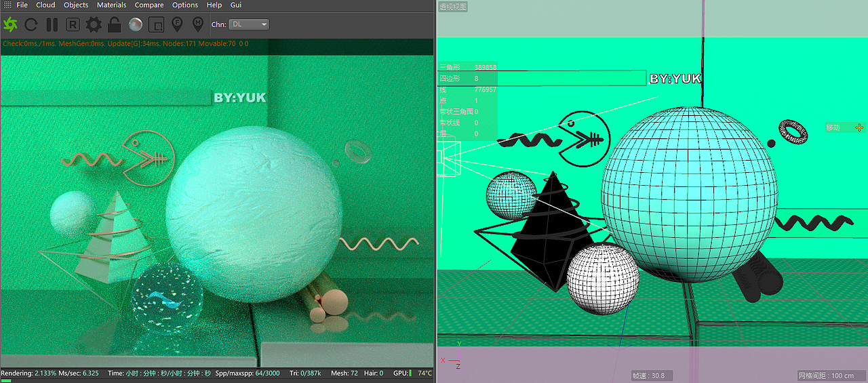Click the Rendering 2.133% status text
Screen dimensions: 868x383
[28, 374]
